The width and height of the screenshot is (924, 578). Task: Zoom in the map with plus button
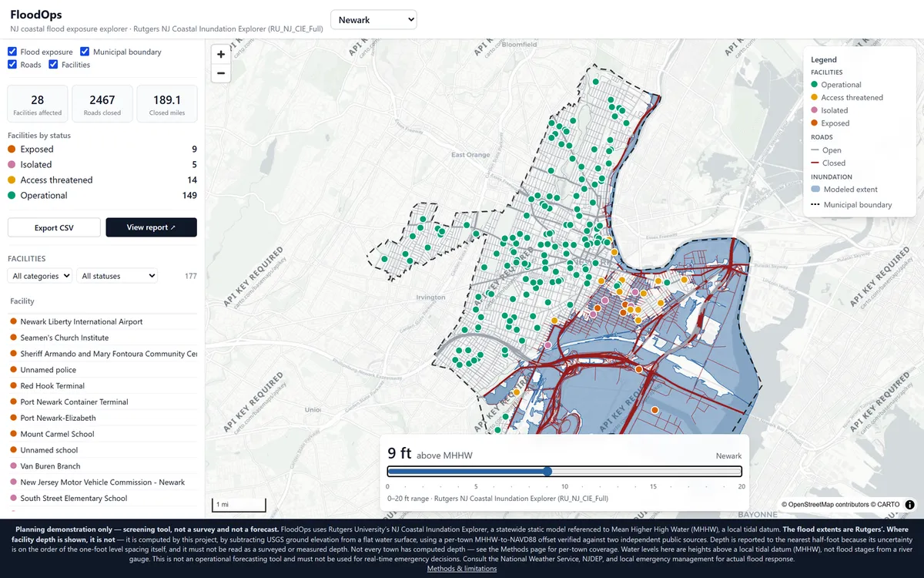[221, 55]
